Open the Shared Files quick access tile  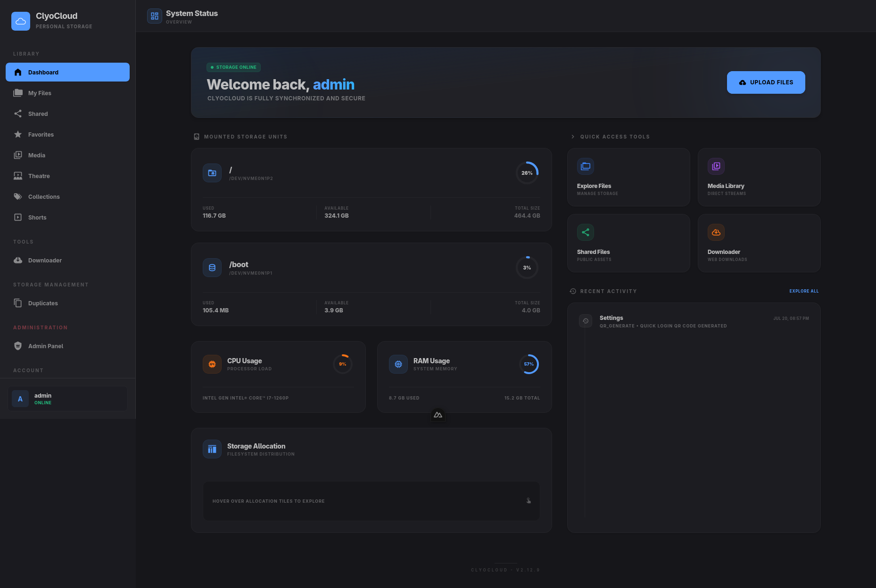point(628,243)
